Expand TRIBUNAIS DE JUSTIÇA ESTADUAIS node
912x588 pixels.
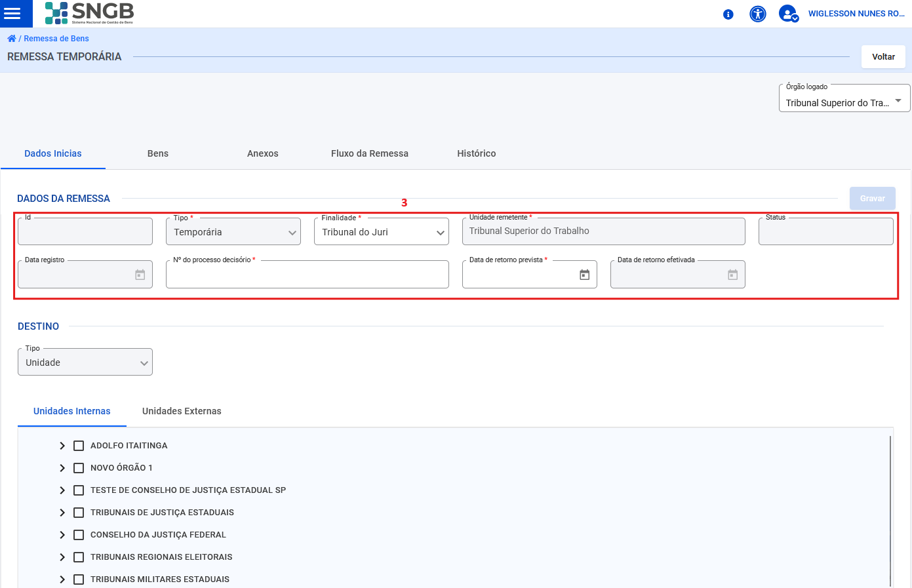62,513
